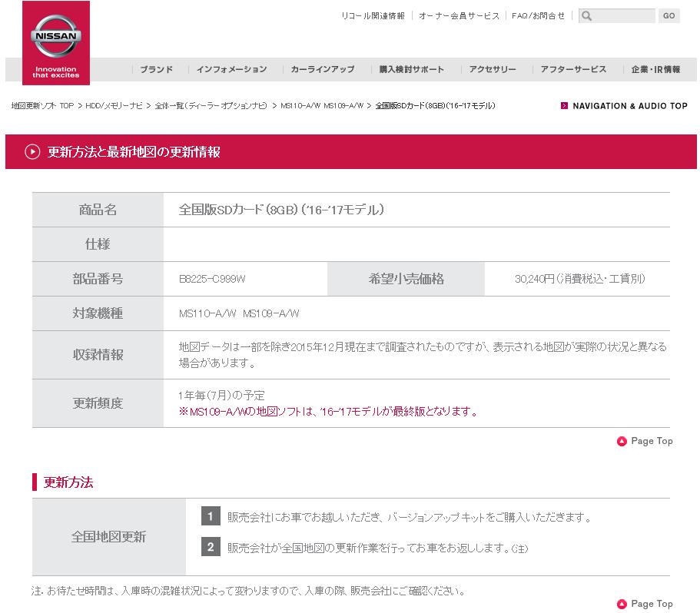Open the ブランド menu
The image size is (700, 613).
(x=156, y=69)
